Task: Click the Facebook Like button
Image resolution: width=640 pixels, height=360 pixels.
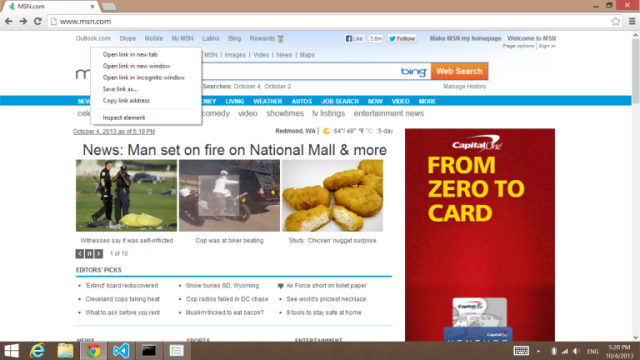Action: [x=354, y=38]
